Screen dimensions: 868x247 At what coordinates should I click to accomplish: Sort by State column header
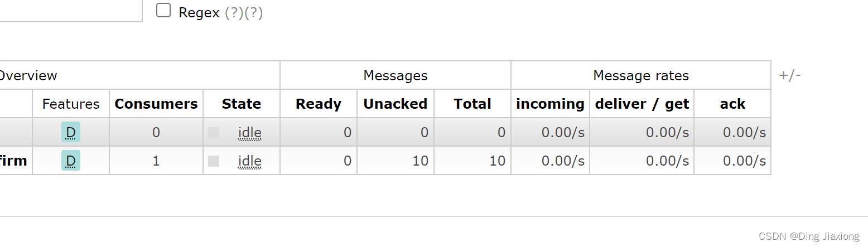pos(242,104)
